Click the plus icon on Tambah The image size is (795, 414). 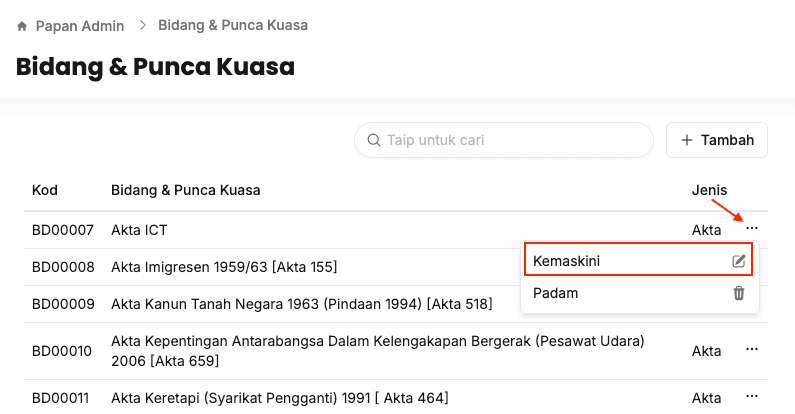pyautogui.click(x=686, y=140)
